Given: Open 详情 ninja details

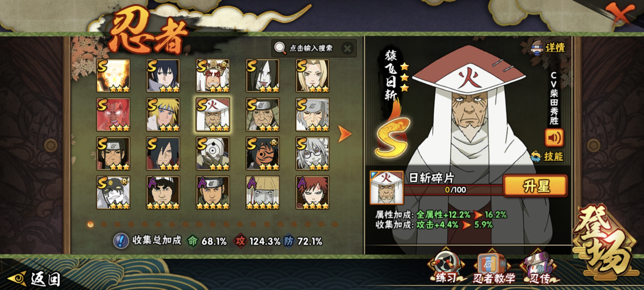Looking at the screenshot, I should tap(548, 48).
